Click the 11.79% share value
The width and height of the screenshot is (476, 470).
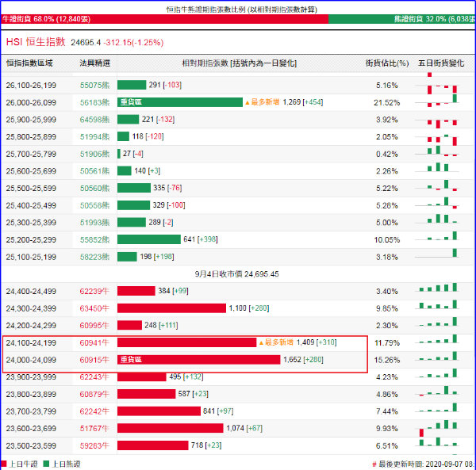387,343
